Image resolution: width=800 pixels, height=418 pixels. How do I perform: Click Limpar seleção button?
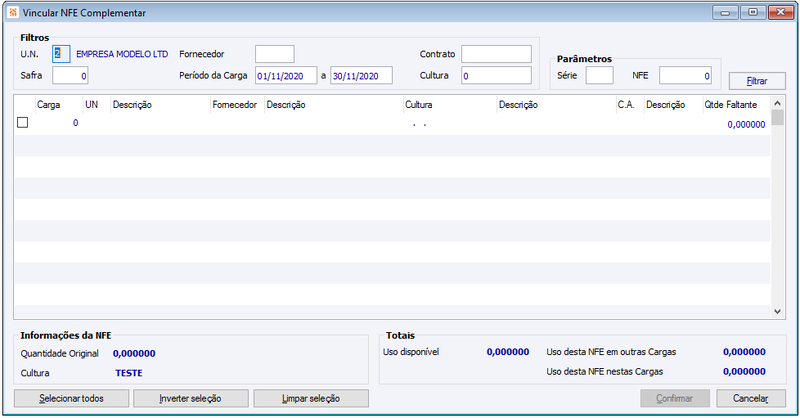311,398
